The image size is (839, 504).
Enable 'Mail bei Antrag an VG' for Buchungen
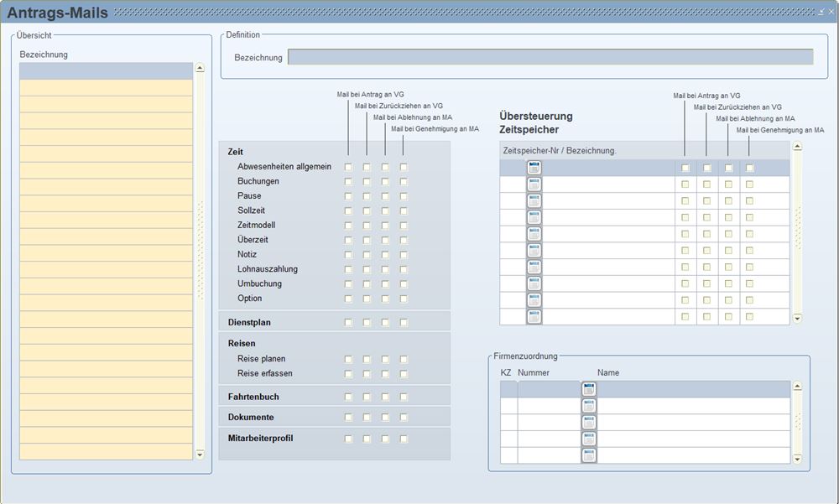click(348, 182)
